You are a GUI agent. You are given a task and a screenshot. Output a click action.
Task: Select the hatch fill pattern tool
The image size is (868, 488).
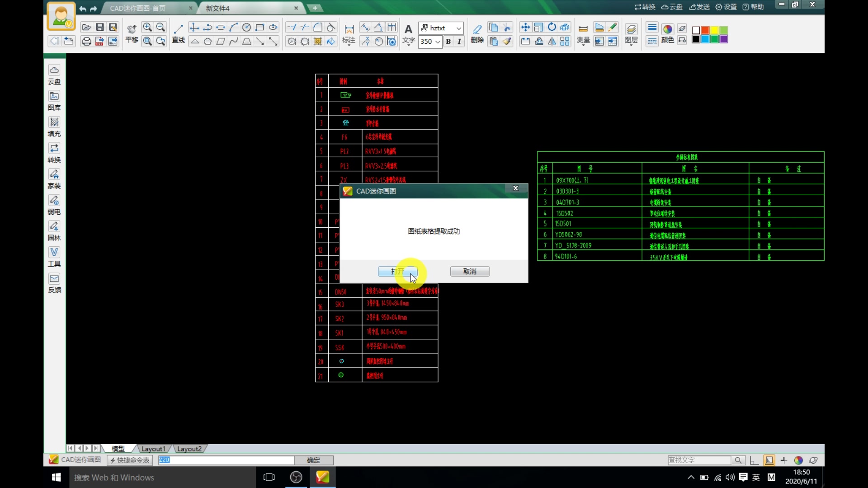pyautogui.click(x=318, y=42)
